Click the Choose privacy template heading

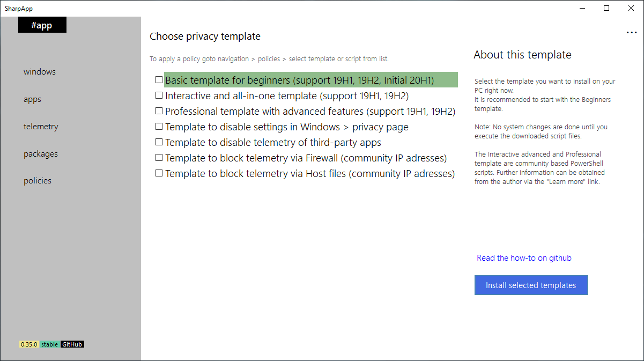coord(205,36)
